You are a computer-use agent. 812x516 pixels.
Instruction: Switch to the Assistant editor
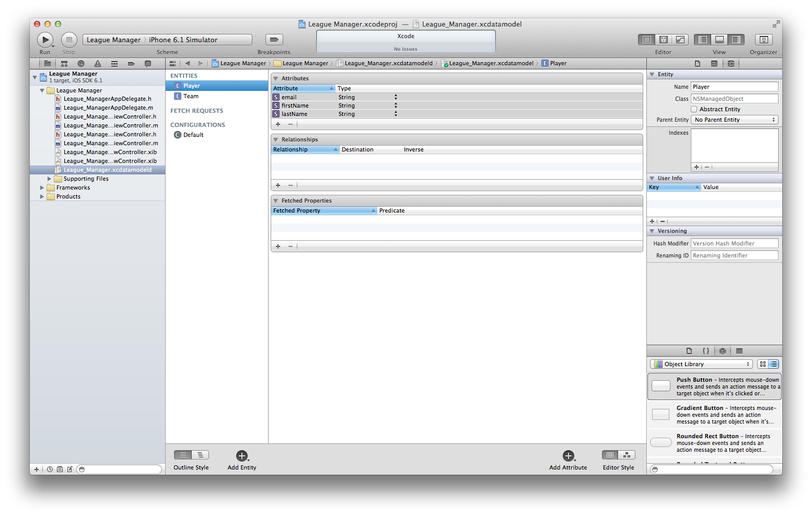pyautogui.click(x=664, y=40)
